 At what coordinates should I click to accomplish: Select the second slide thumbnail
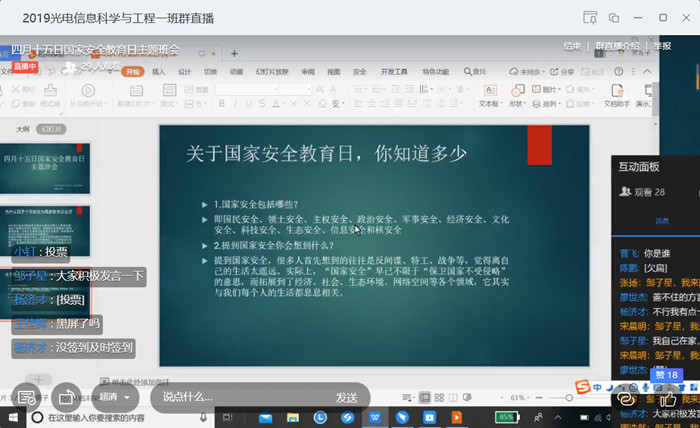click(45, 231)
